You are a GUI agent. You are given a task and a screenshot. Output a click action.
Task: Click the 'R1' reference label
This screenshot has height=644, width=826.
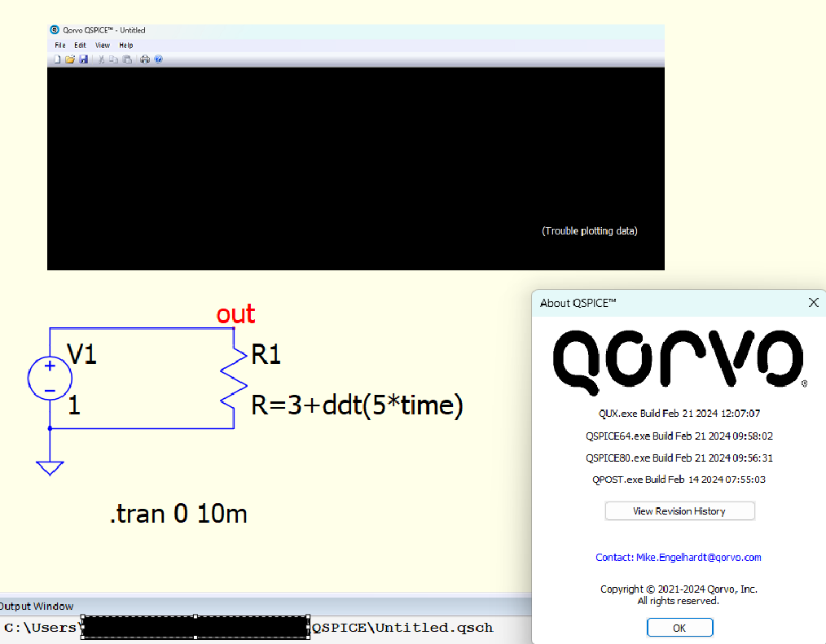266,354
